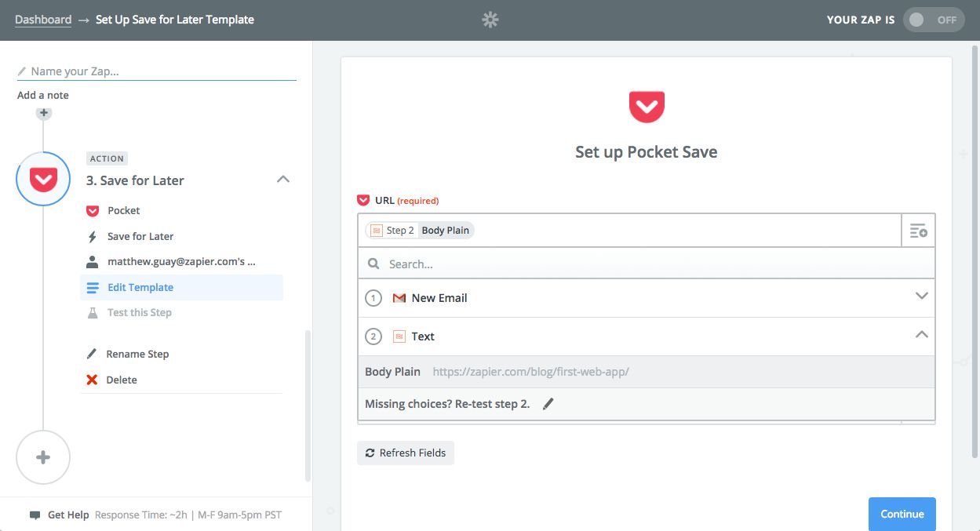Click the Pocket icon in step menu
980x531 pixels.
point(92,210)
